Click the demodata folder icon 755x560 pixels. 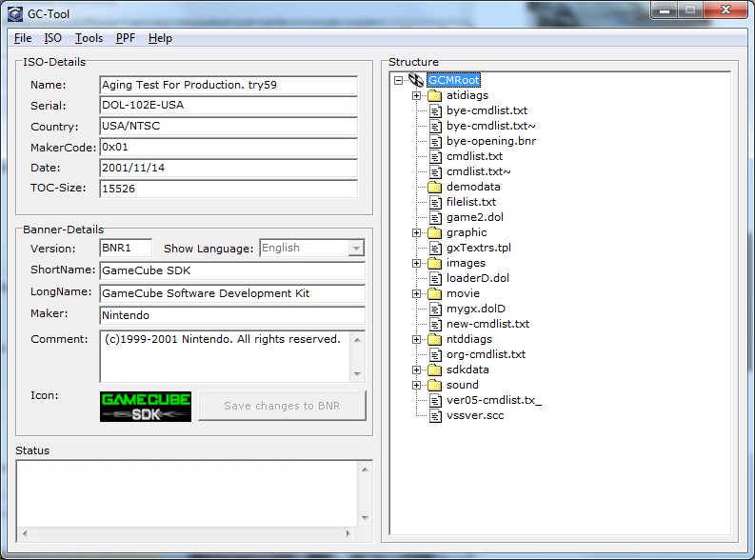click(435, 187)
